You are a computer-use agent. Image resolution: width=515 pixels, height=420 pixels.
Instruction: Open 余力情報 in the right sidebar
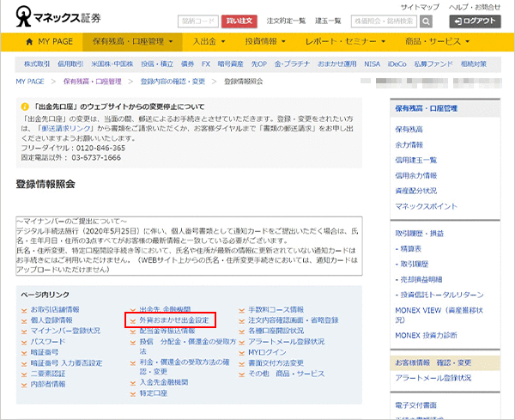(409, 145)
